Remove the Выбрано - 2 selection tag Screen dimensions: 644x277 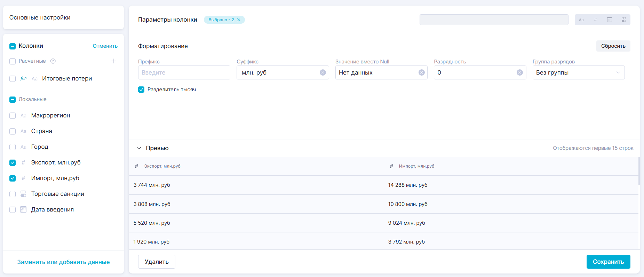pyautogui.click(x=239, y=20)
